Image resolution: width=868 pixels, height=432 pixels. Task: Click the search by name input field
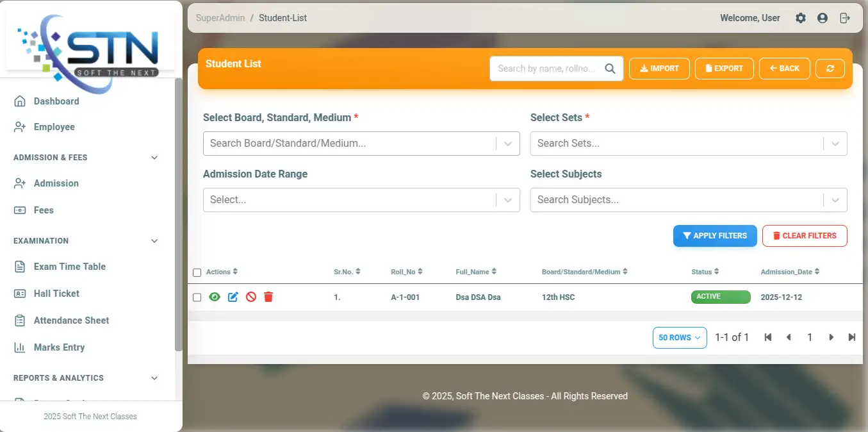pyautogui.click(x=548, y=69)
